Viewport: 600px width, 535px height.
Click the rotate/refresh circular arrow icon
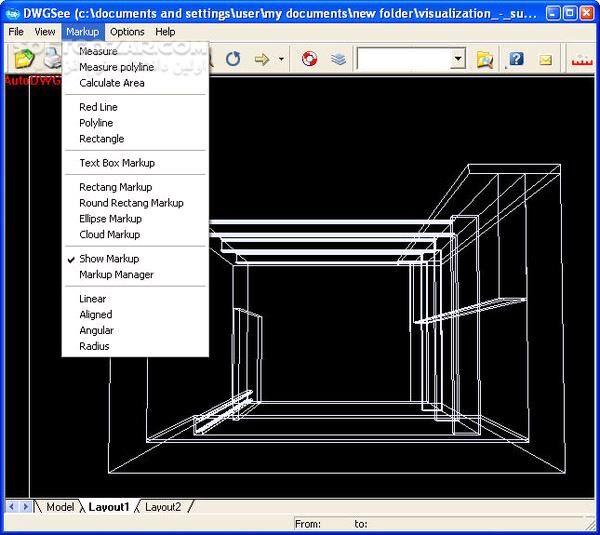click(233, 60)
